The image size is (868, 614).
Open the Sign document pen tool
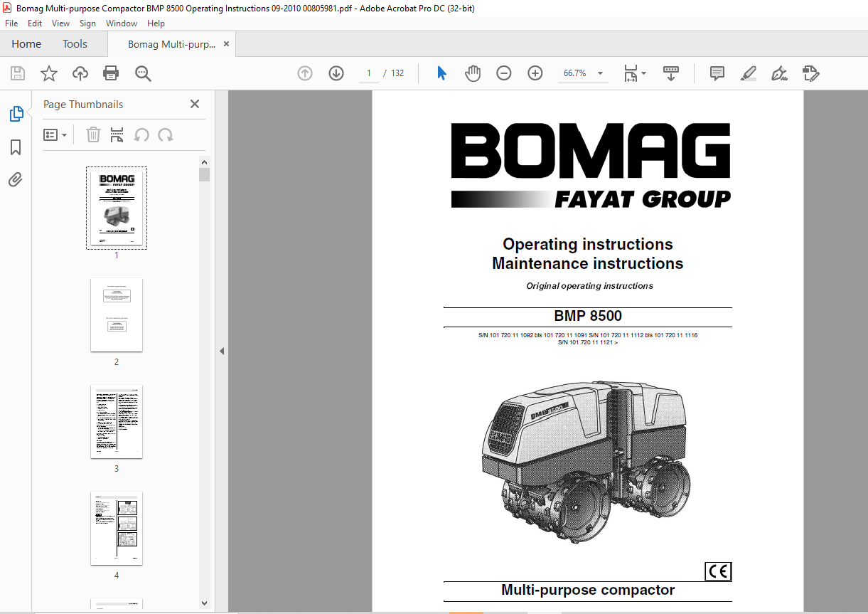click(780, 73)
